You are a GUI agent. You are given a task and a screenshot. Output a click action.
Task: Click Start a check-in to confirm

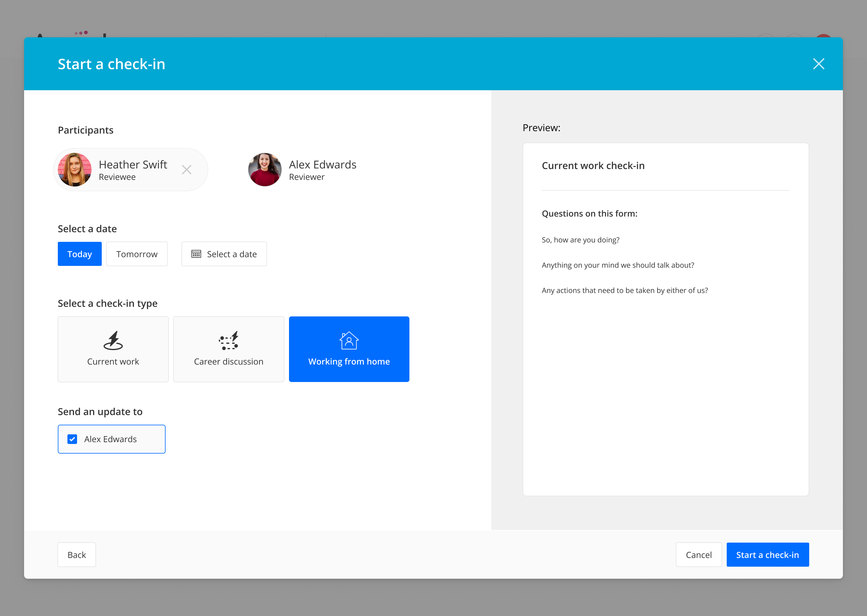click(767, 555)
